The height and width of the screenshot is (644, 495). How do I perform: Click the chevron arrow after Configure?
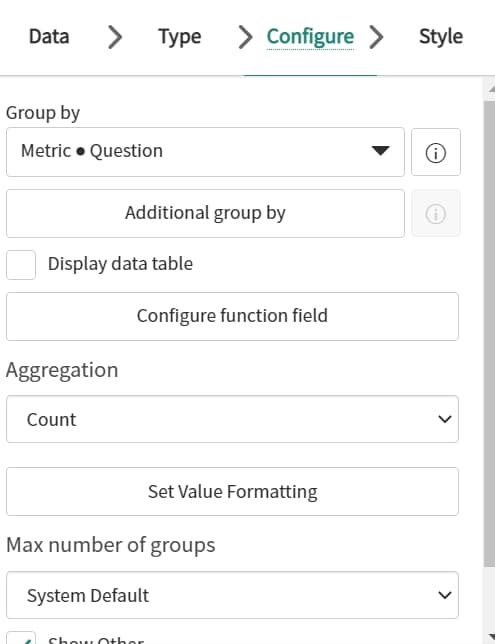tap(376, 37)
